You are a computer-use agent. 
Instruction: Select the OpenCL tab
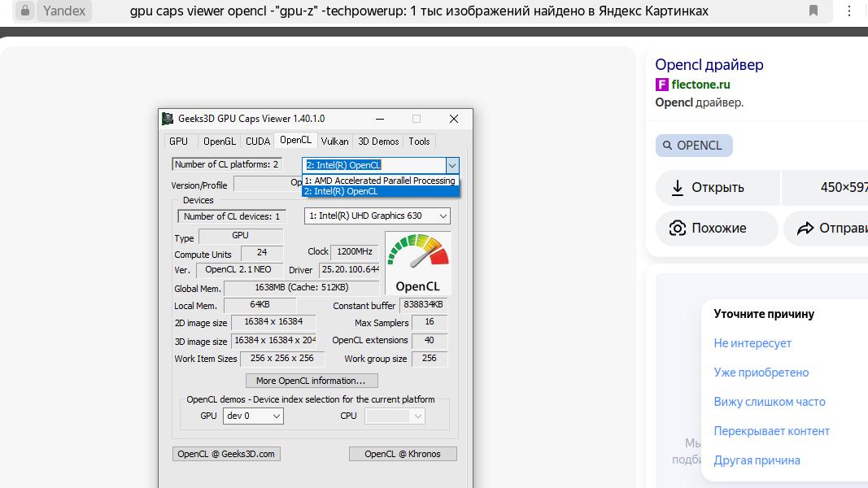[x=295, y=140]
